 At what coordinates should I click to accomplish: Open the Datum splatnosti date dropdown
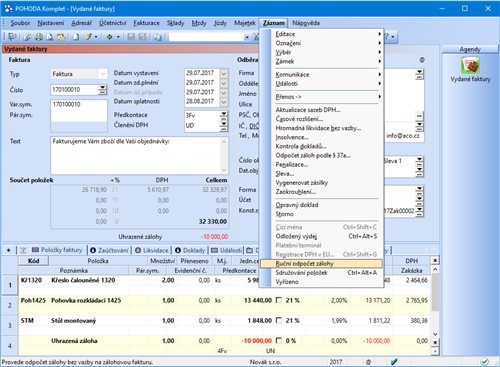[x=224, y=101]
